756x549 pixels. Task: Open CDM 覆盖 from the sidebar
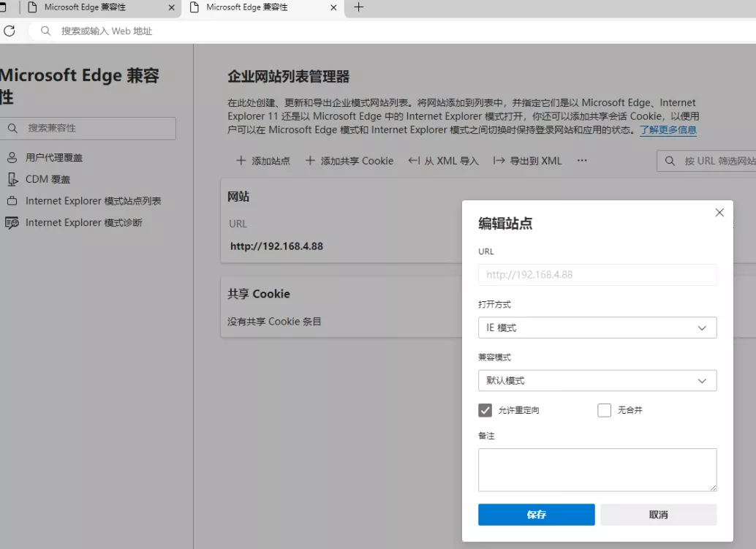tap(48, 179)
